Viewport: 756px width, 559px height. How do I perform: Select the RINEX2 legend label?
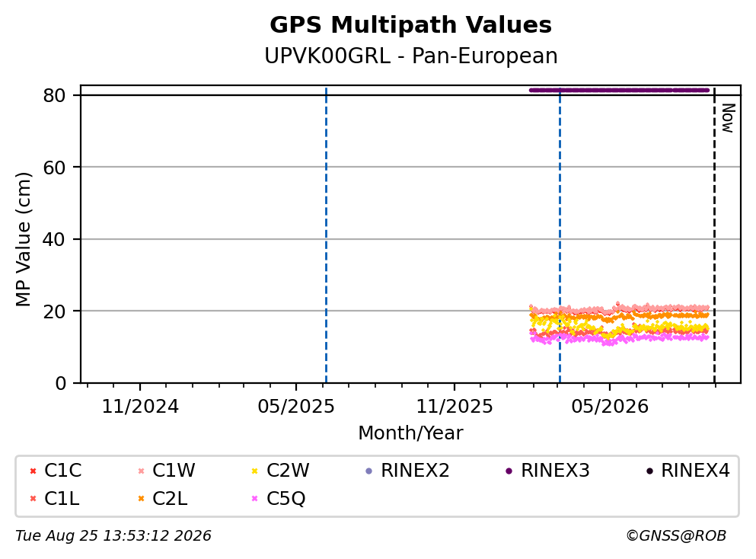415,470
